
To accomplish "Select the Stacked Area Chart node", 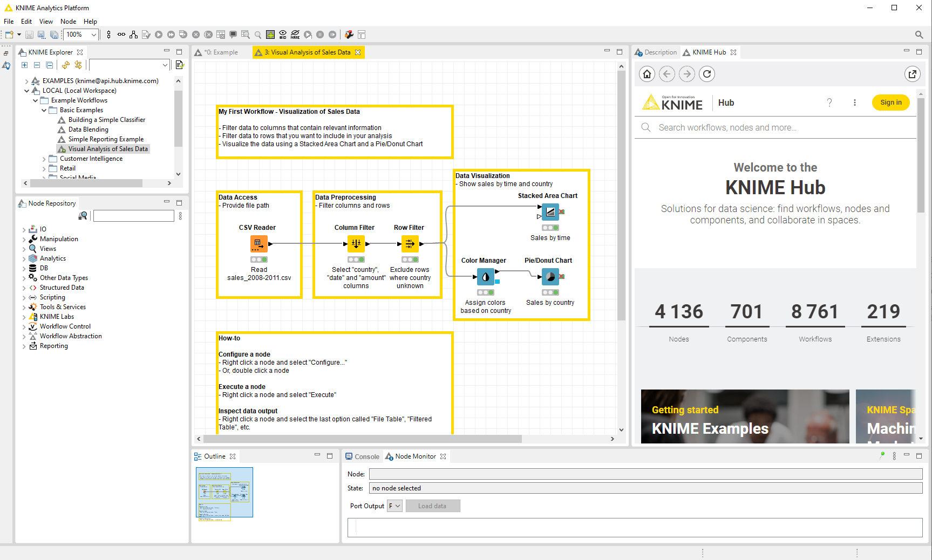I will pos(550,212).
